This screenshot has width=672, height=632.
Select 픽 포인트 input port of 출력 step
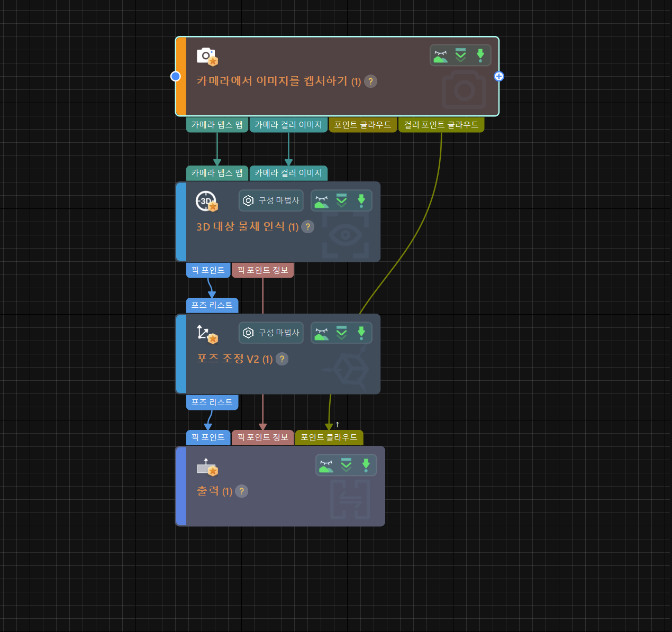click(x=208, y=437)
